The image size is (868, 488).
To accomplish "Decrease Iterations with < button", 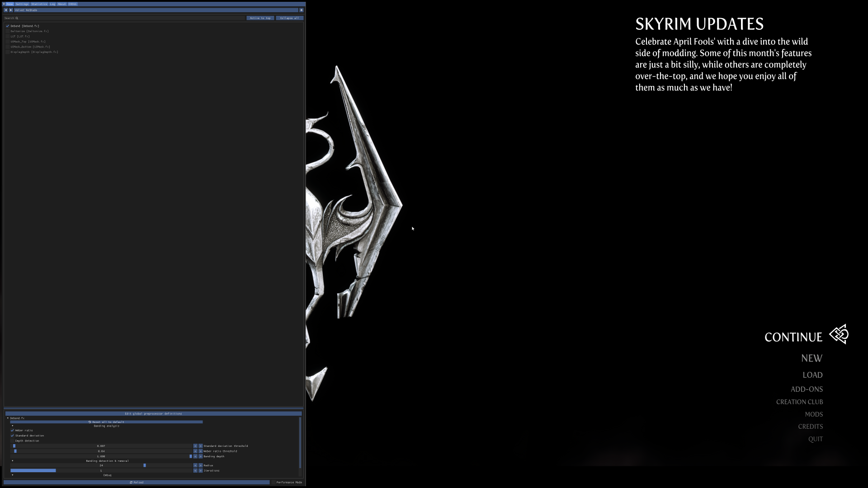I will [x=195, y=470].
